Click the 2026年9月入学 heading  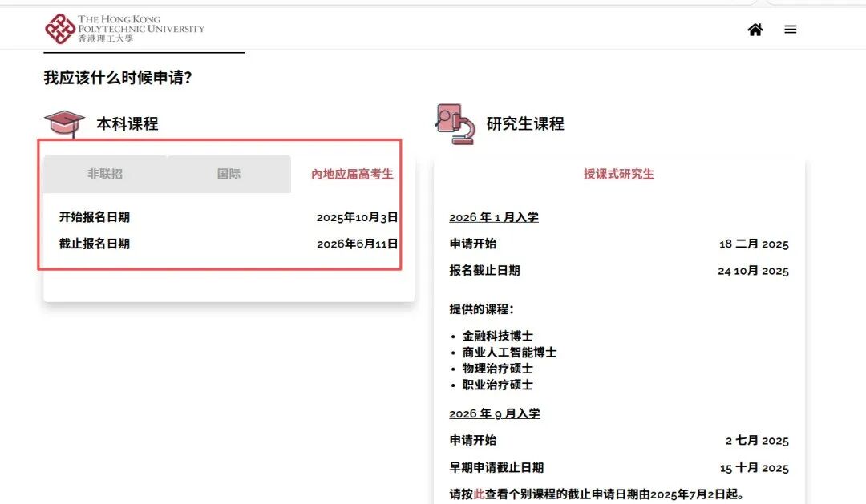(494, 413)
